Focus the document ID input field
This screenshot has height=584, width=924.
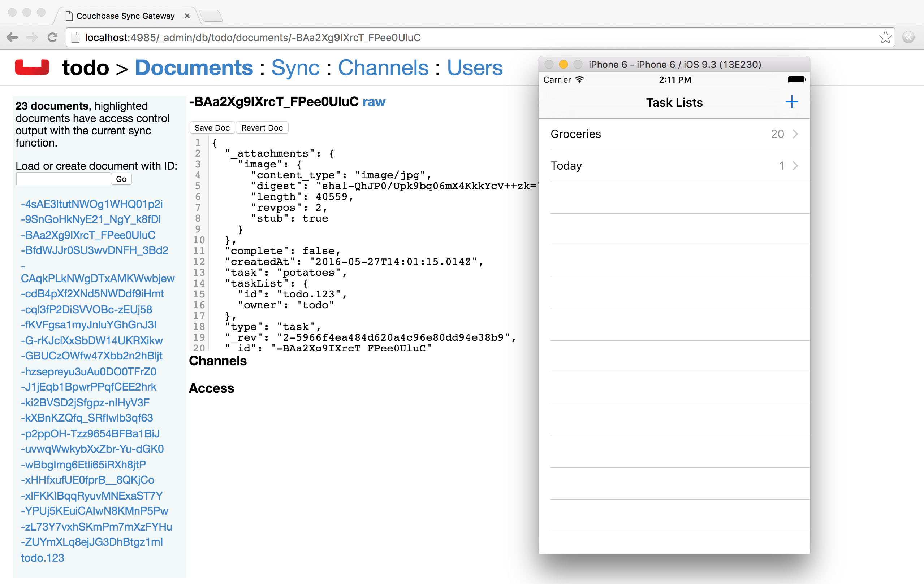pos(63,179)
